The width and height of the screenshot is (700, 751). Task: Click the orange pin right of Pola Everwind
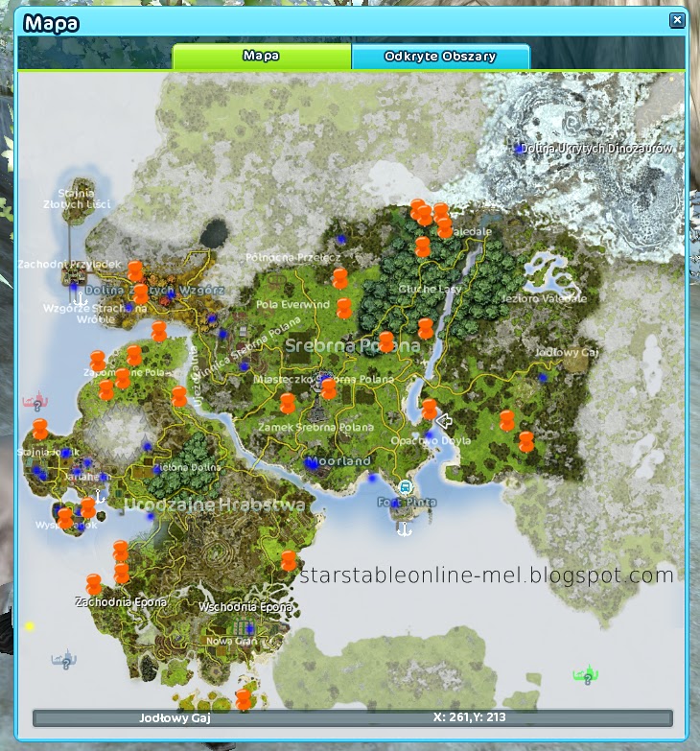[x=344, y=308]
